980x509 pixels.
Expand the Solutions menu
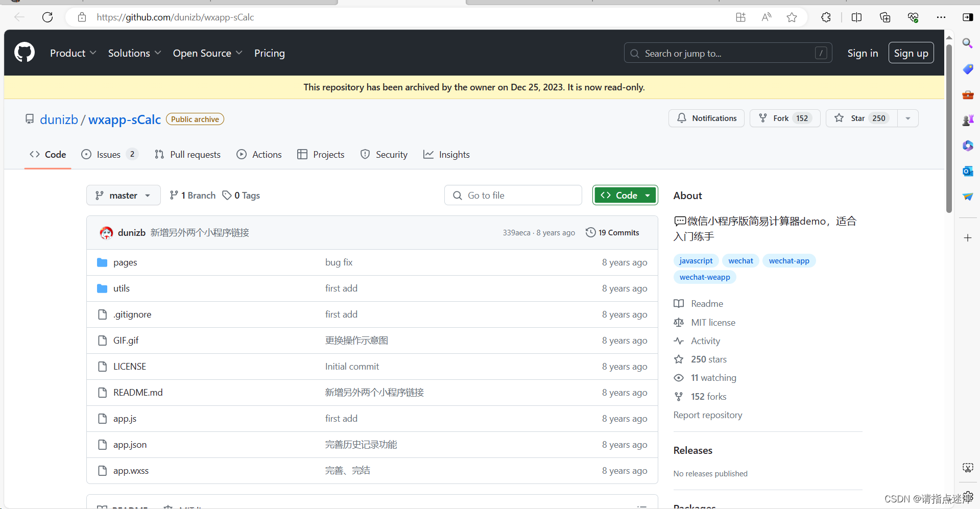coord(134,53)
